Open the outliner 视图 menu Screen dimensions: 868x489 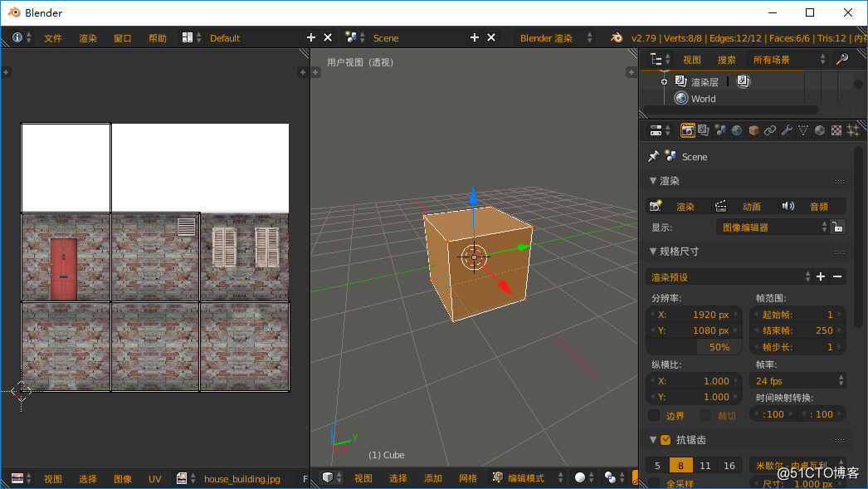pos(692,60)
